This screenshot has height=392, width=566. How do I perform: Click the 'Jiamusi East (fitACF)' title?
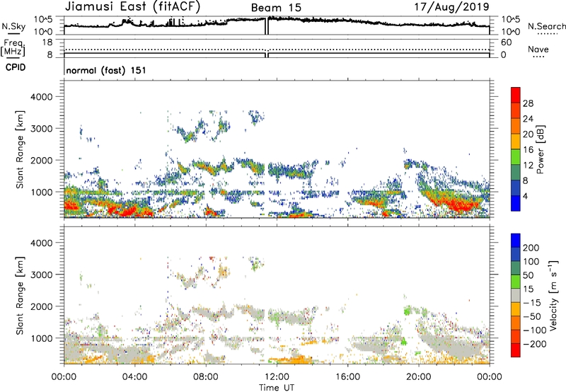[x=132, y=6]
